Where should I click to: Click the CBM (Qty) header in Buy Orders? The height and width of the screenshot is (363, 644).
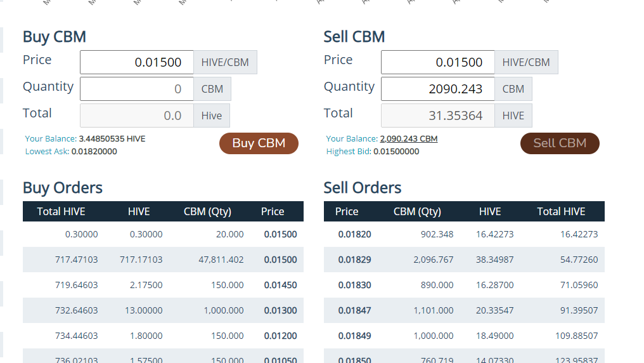pos(207,212)
